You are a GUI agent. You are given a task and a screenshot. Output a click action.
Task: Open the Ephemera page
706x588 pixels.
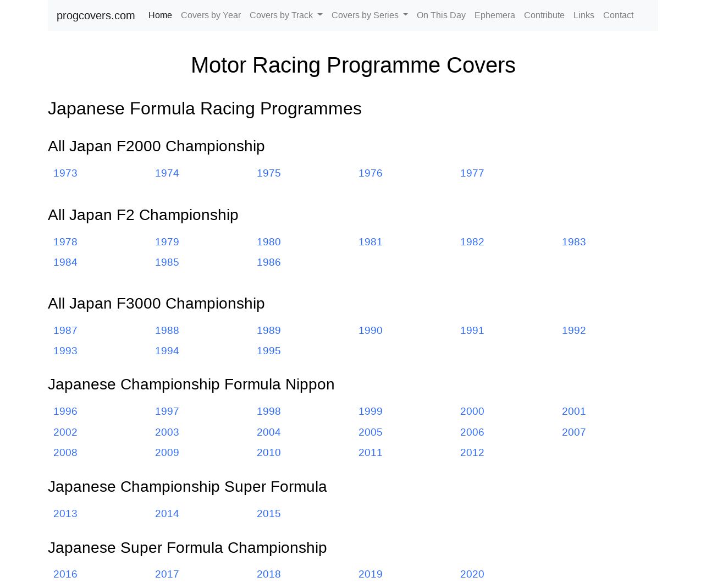[x=494, y=15]
